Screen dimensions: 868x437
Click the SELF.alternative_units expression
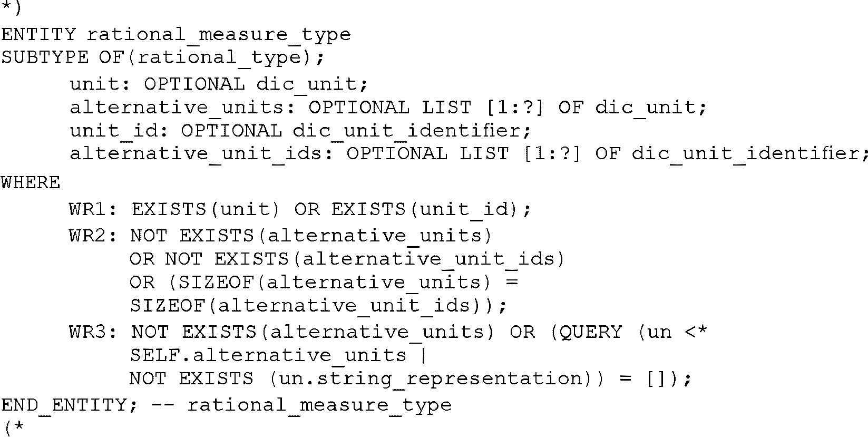point(268,355)
